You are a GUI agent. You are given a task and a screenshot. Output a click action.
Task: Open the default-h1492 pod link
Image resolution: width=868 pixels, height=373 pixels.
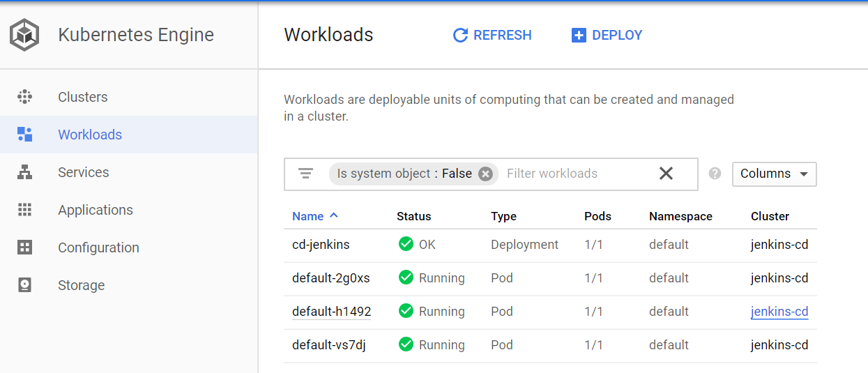pyautogui.click(x=331, y=312)
